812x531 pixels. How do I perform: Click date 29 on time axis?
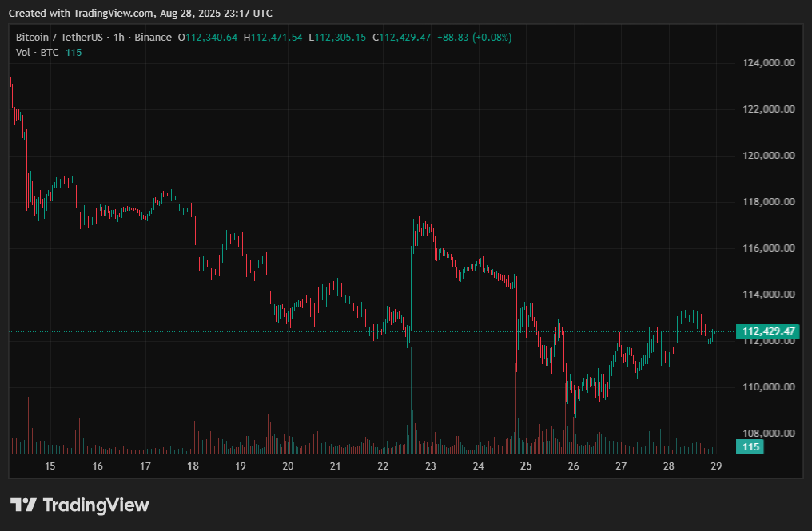click(716, 466)
